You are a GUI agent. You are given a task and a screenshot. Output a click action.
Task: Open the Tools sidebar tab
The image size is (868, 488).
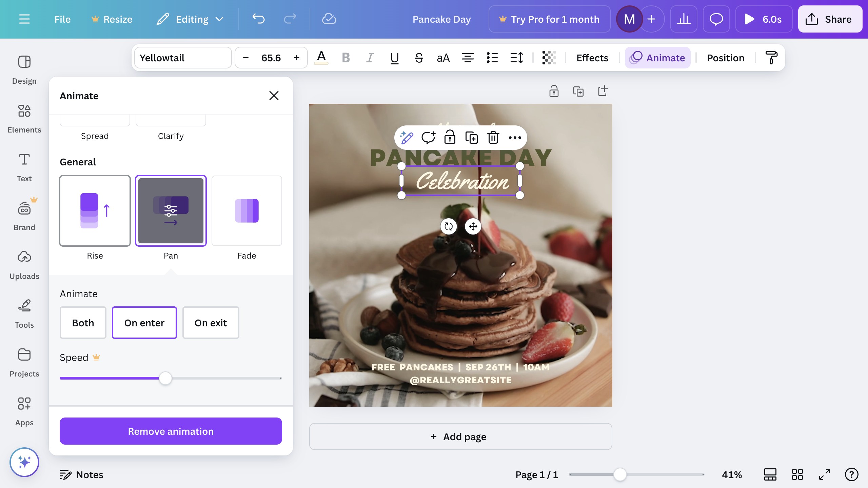tap(24, 314)
